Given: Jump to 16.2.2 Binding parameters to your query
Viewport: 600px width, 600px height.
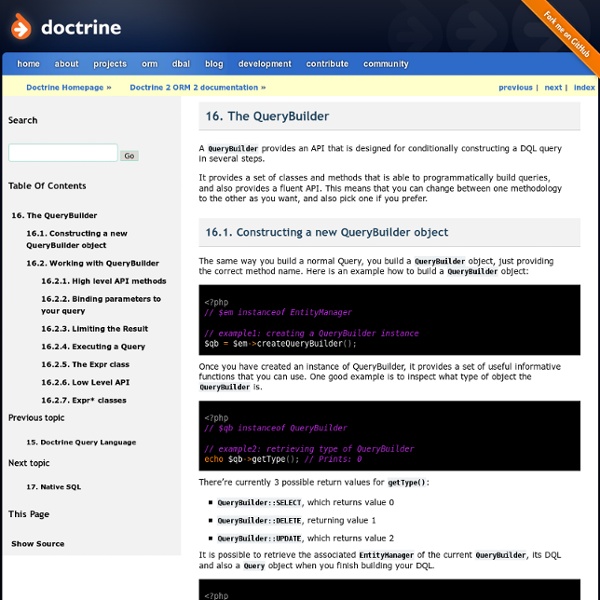Looking at the screenshot, I should point(101,305).
